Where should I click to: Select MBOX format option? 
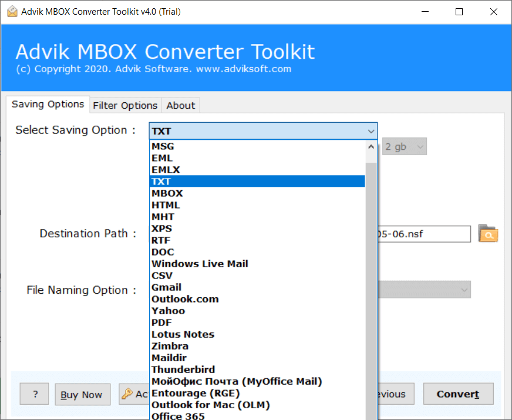pyautogui.click(x=257, y=193)
